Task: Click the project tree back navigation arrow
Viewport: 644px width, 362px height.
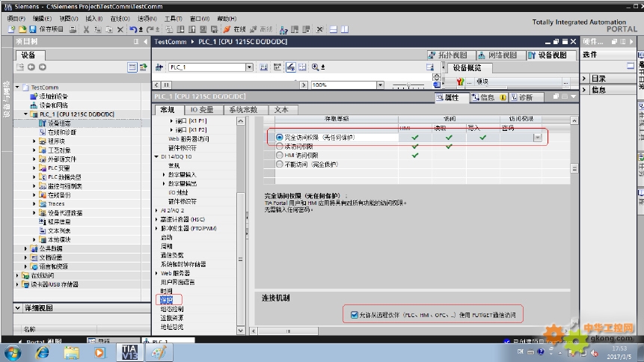Action: click(31, 67)
